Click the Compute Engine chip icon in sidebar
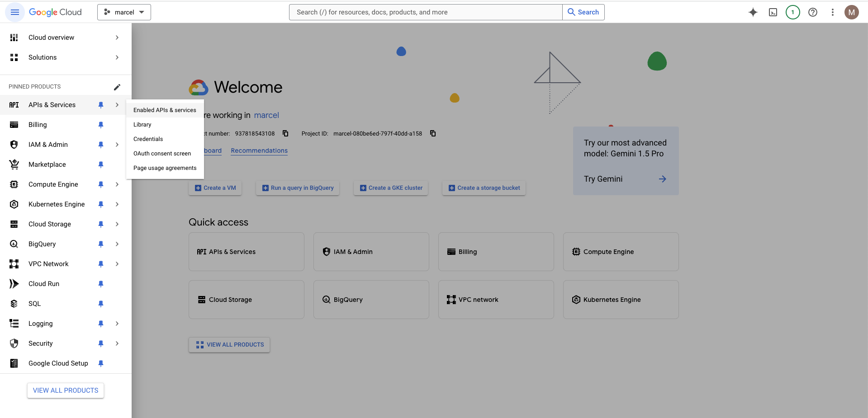 (x=14, y=184)
